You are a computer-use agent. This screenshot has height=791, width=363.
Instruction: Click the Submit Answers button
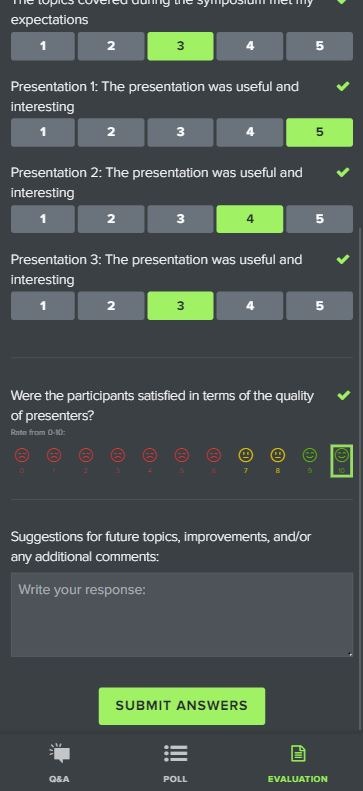tap(182, 706)
